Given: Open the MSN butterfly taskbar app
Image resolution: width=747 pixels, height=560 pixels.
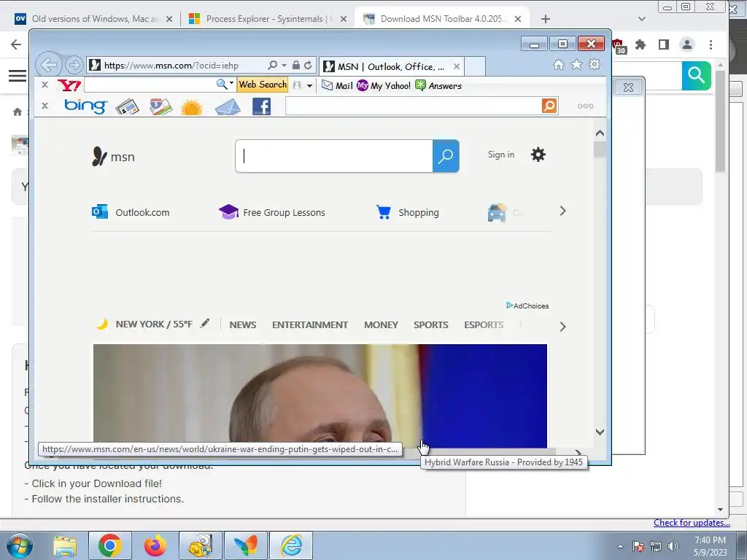Looking at the screenshot, I should tap(246, 545).
